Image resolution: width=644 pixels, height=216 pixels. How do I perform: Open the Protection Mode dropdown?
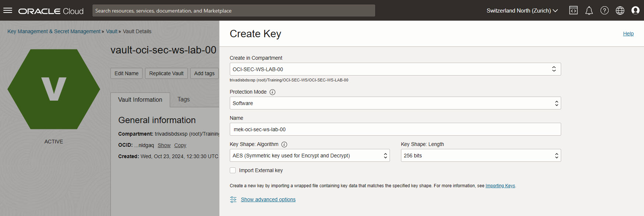(395, 103)
